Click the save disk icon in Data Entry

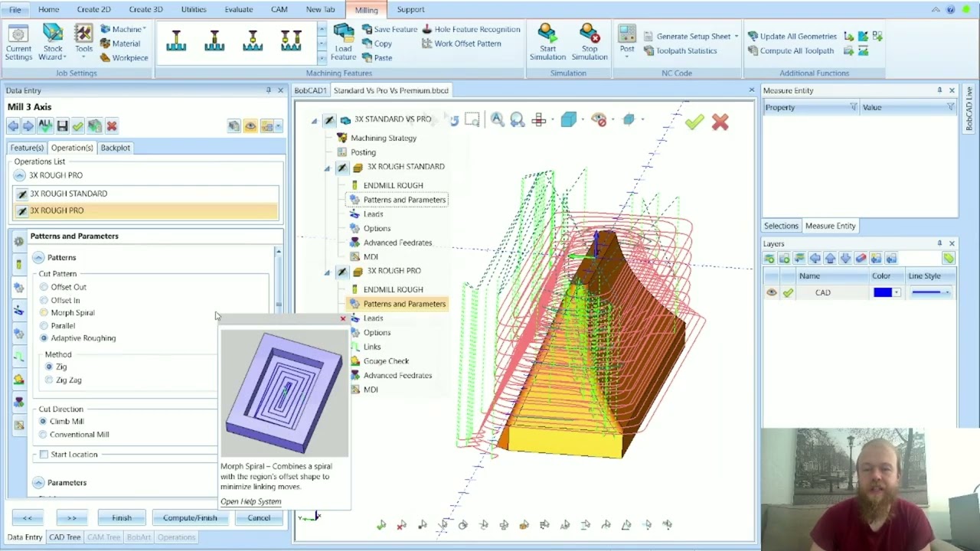pyautogui.click(x=62, y=126)
